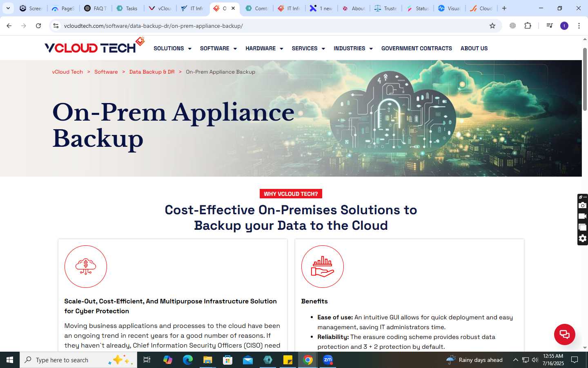Image resolution: width=588 pixels, height=368 pixels.
Task: Expand the Solutions dropdown menu
Action: pyautogui.click(x=172, y=48)
